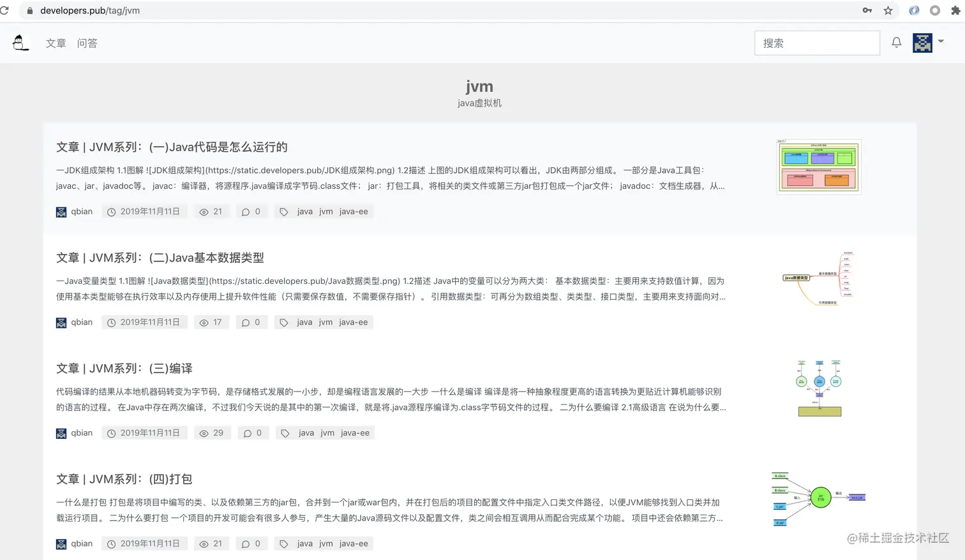Viewport: 965px width, 560px height.
Task: Open the 问答 menu item
Action: pos(87,43)
